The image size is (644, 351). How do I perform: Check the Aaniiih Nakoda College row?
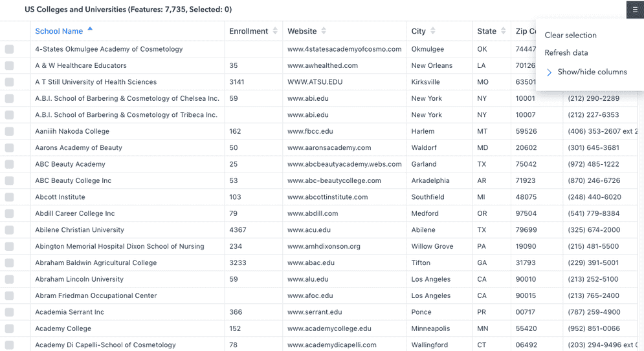(9, 131)
